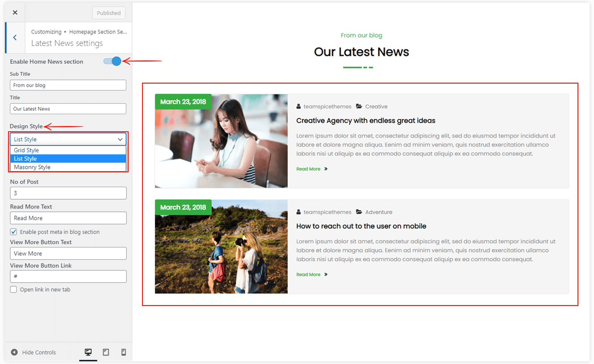Screen dimensions: 594x364
Task: Check Open link in new tab
Action: [13, 289]
